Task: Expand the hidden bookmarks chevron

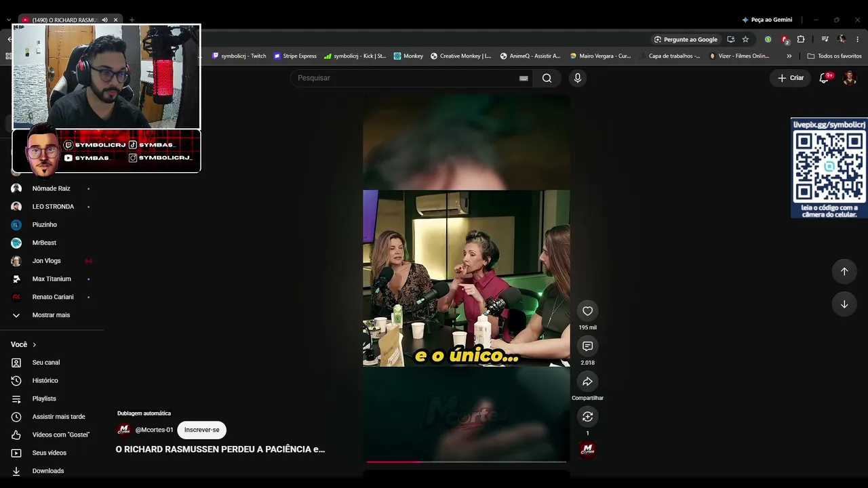Action: 789,56
